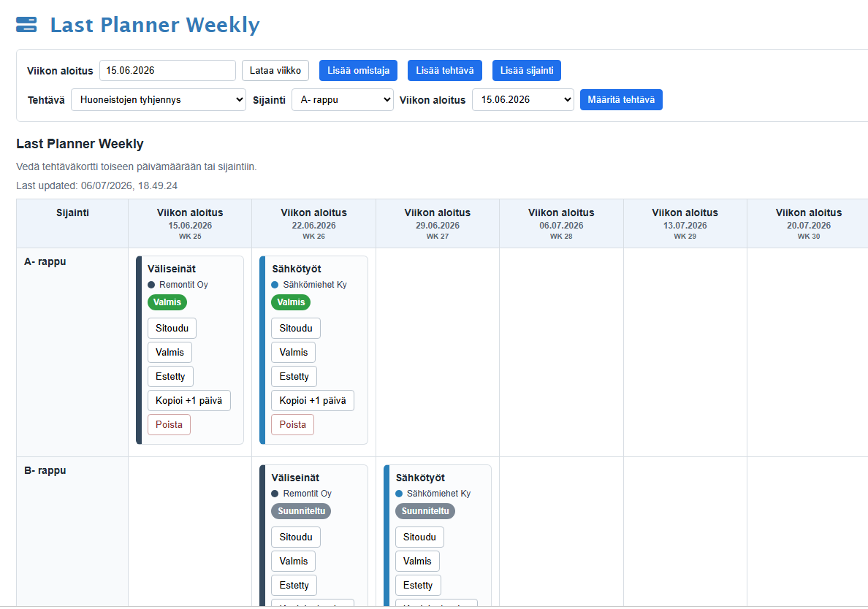The height and width of the screenshot is (609, 868).
Task: Click Sitoudu on B-rappu Väliseinät card
Action: 296,537
